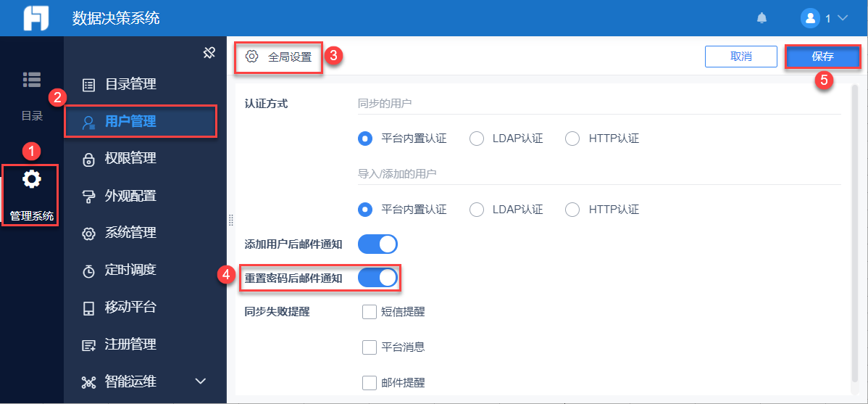Click the 认证方式 label
The width and height of the screenshot is (868, 404).
click(x=266, y=104)
